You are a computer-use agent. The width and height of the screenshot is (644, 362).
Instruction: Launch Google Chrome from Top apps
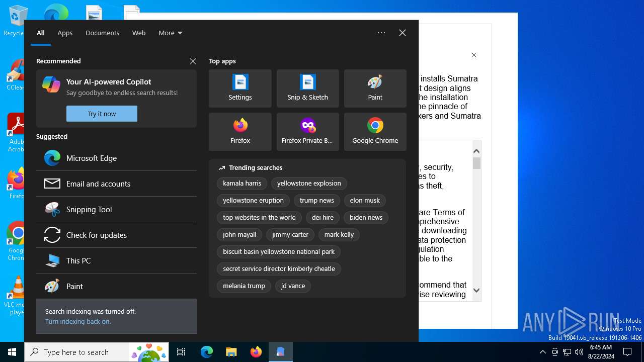(x=375, y=132)
